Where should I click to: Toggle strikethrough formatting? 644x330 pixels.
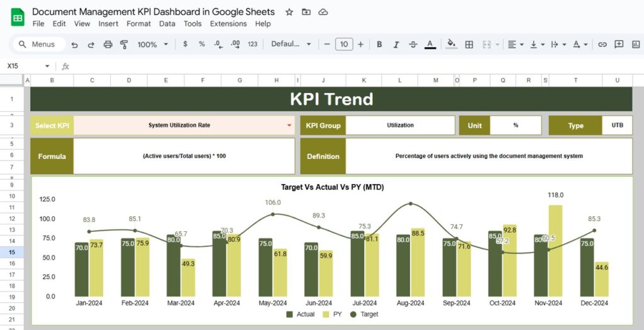coord(413,45)
